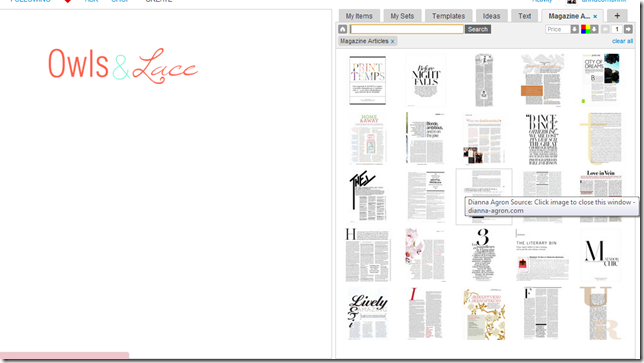Switch to the My Items tab

coord(359,16)
